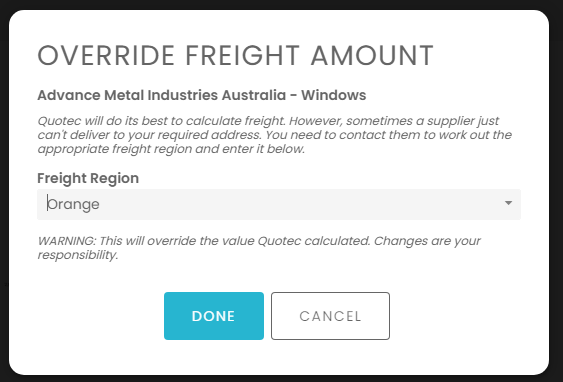Dismiss the dialog with the CANCEL button
The image size is (563, 382).
330,316
